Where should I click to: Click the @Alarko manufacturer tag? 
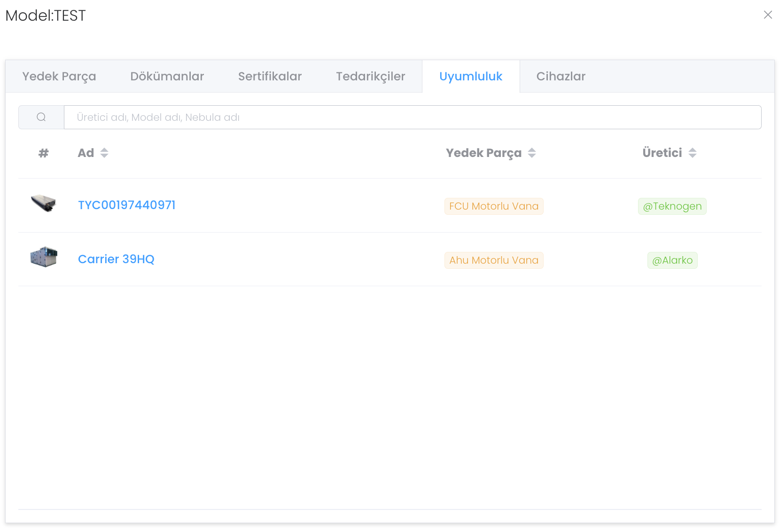coord(672,260)
